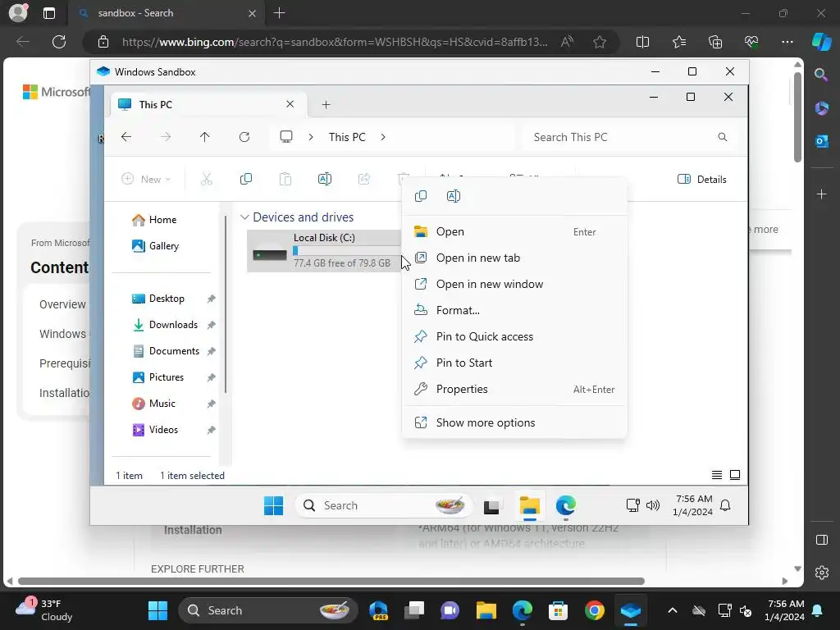The height and width of the screenshot is (630, 840).
Task: Choose Open from the context menu
Action: [x=514, y=232]
